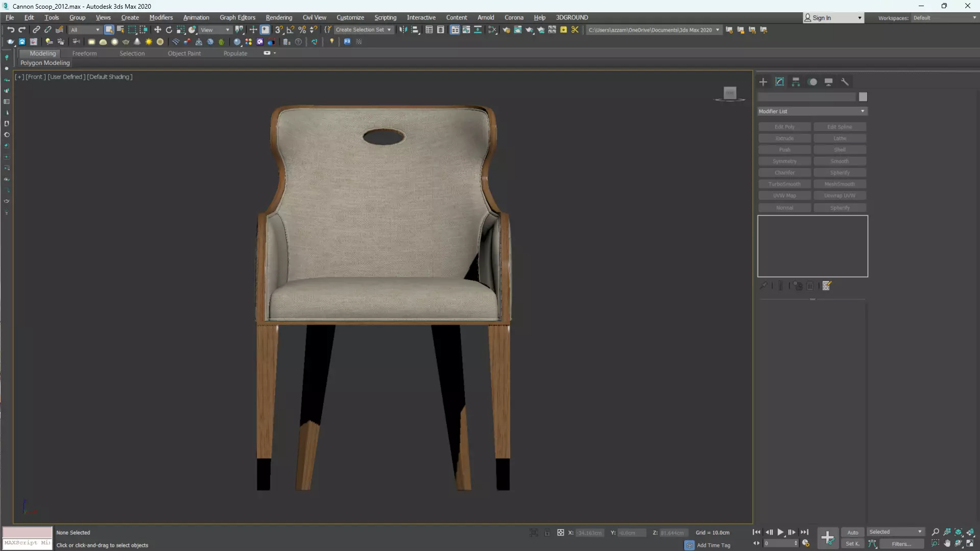This screenshot has width=980, height=551.
Task: Toggle Set Key mode button
Action: pyautogui.click(x=853, y=544)
